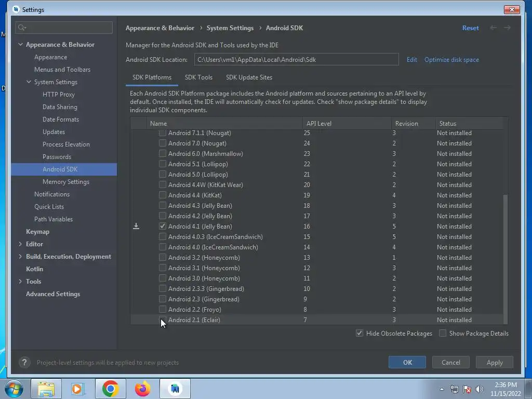Click the Reset link
This screenshot has width=532, height=399.
(470, 28)
